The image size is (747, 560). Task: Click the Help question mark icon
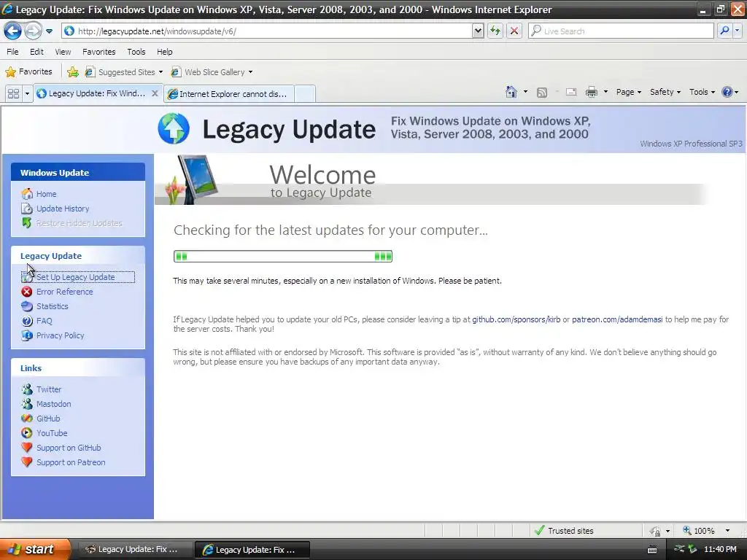click(x=727, y=92)
